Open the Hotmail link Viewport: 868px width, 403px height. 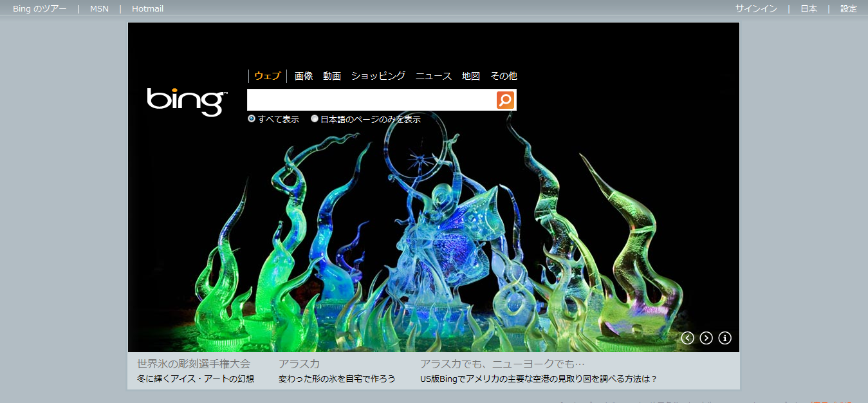(147, 8)
